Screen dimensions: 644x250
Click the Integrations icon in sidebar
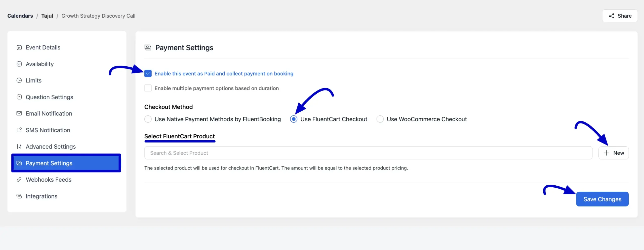tap(19, 196)
